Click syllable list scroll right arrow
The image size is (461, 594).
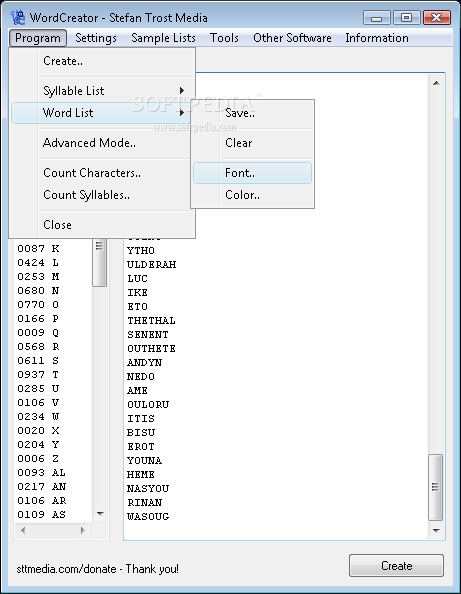point(83,530)
